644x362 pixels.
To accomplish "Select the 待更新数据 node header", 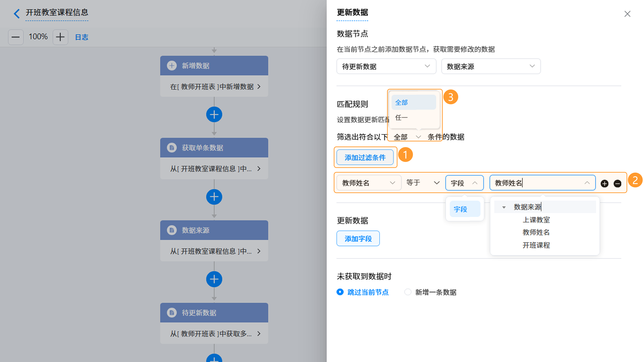I will 214,313.
